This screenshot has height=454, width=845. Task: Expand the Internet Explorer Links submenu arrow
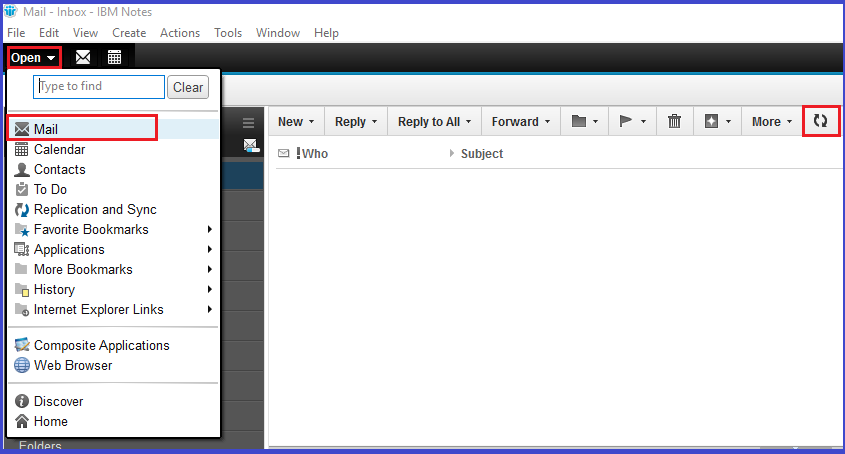pos(210,309)
